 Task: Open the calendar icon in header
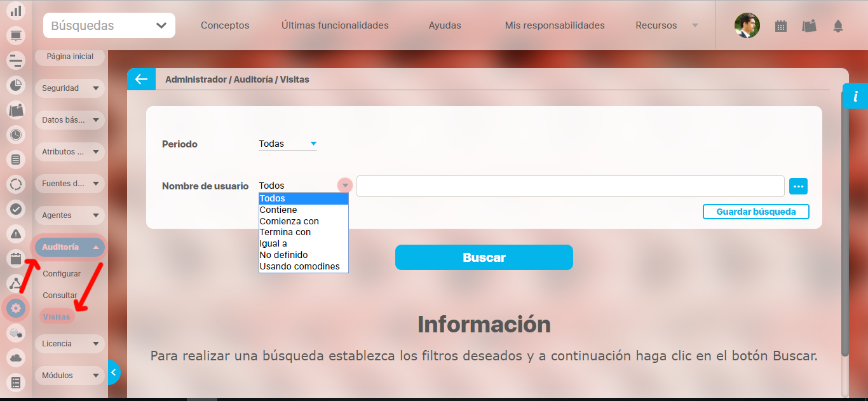(781, 26)
